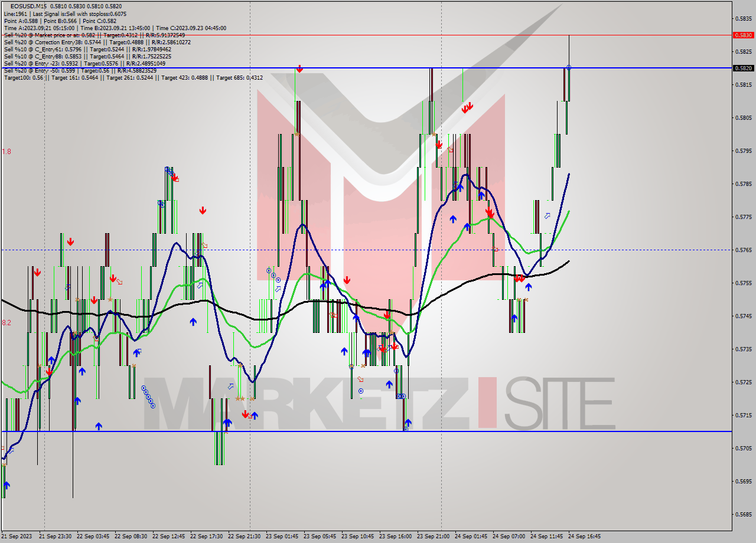
Task: Select the 'Sell %20 @ Entry -23: 0.5932' line
Action: pyautogui.click(x=84, y=63)
